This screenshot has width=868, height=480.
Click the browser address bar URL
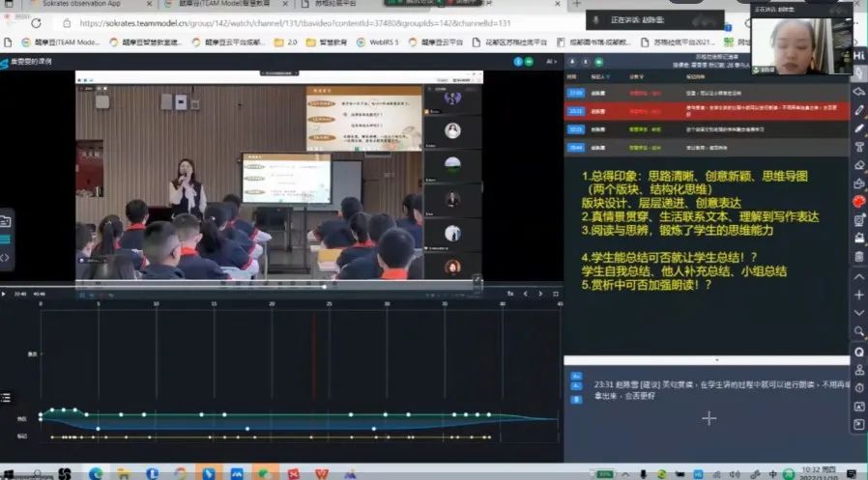[x=290, y=23]
